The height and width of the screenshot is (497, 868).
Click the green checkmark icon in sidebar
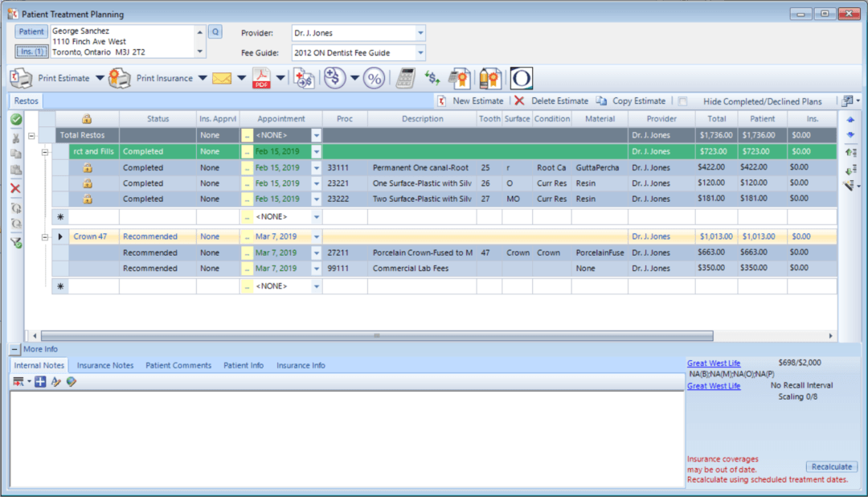coord(16,119)
